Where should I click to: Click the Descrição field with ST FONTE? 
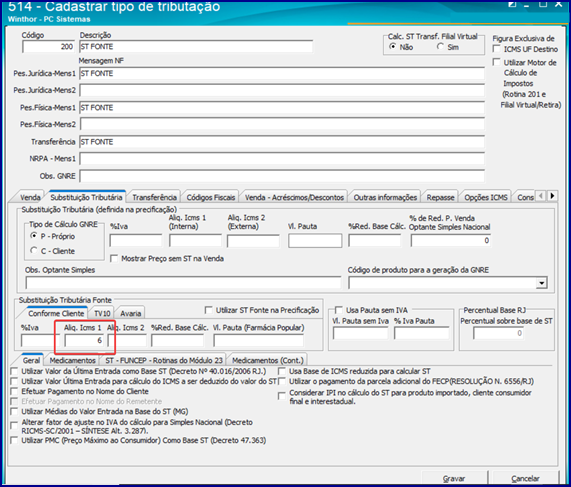coord(196,47)
